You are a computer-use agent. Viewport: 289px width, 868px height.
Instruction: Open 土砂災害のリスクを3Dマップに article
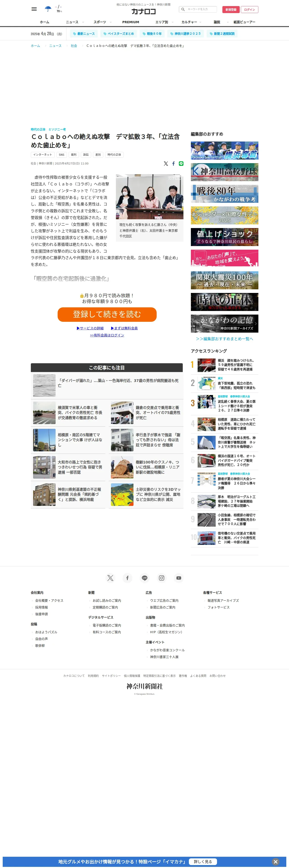click(146, 495)
